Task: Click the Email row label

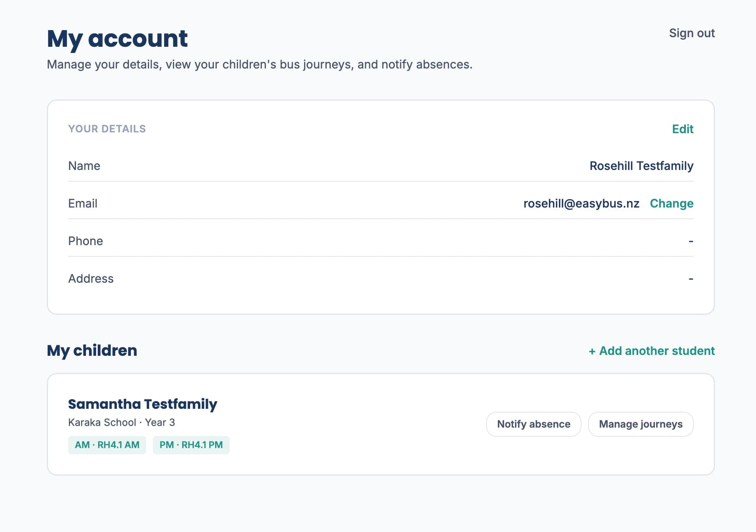Action: pyautogui.click(x=83, y=203)
